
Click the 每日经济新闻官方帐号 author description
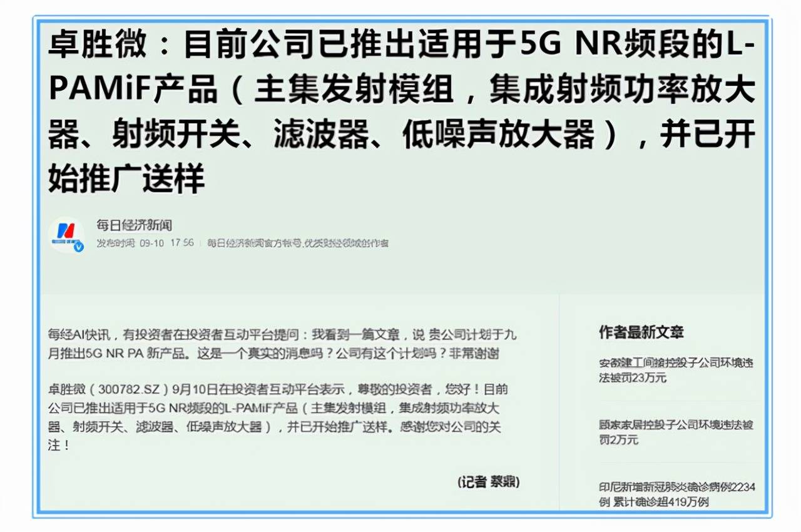298,243
